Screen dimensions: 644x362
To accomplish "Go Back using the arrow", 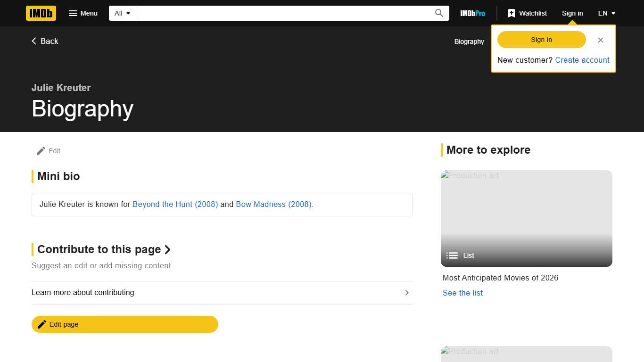I will (45, 41).
